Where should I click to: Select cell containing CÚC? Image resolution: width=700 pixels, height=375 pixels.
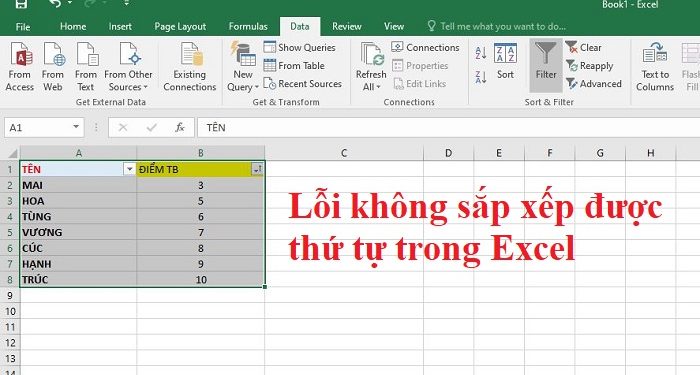point(78,248)
